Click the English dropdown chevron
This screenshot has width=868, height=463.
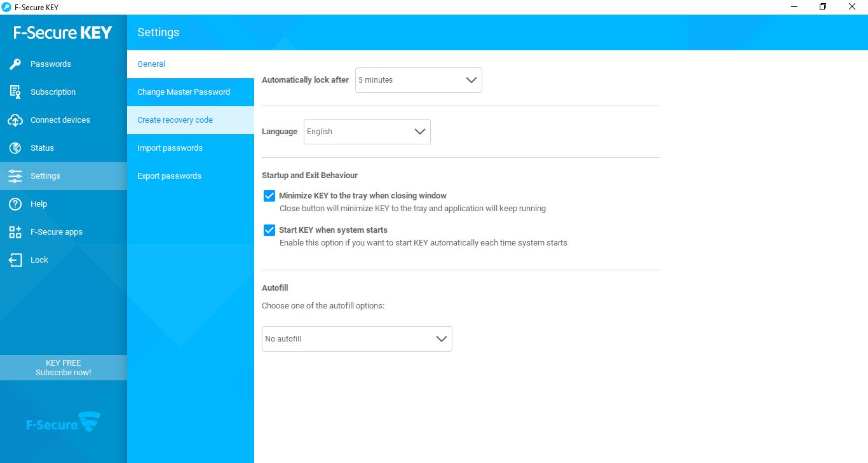pos(419,132)
